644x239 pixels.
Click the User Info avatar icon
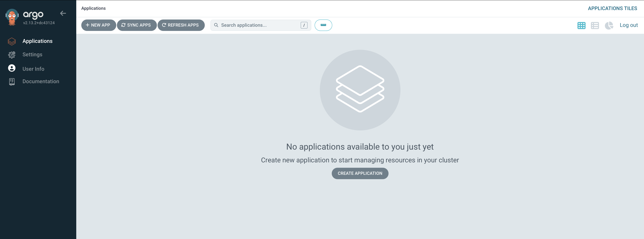click(12, 68)
